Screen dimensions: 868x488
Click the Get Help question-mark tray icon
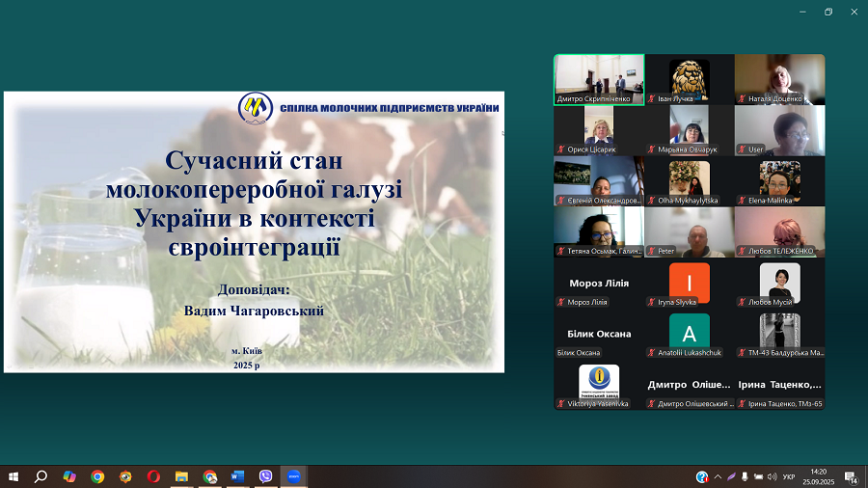coord(702,477)
